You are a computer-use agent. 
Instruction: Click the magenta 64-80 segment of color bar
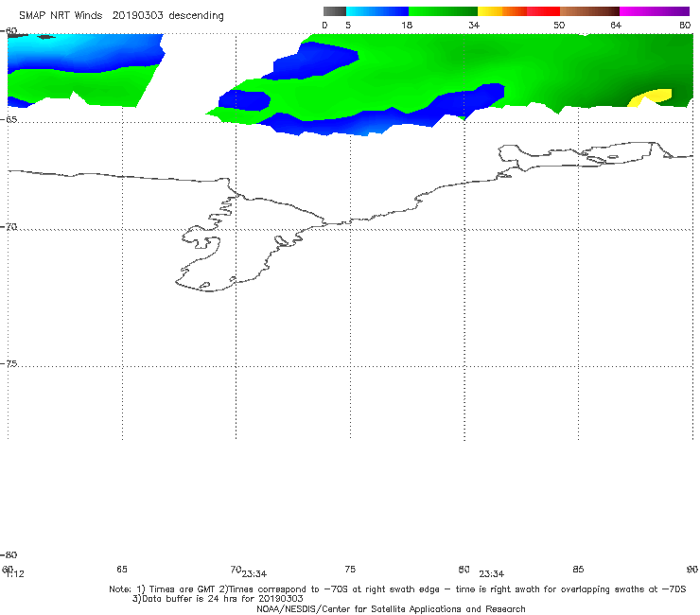pos(655,11)
